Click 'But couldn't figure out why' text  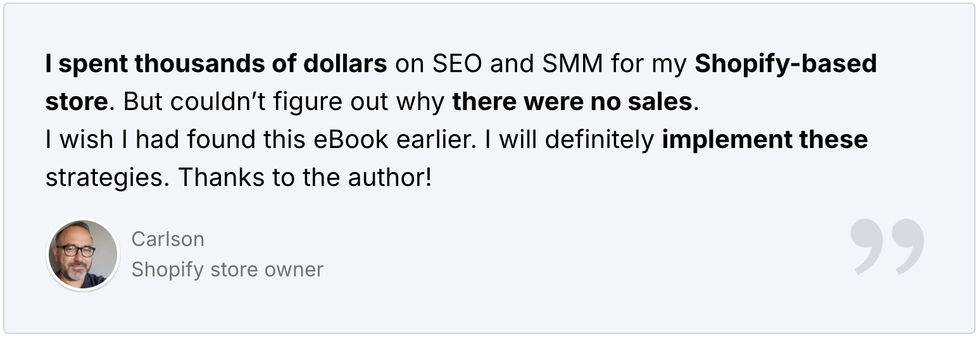point(284,102)
